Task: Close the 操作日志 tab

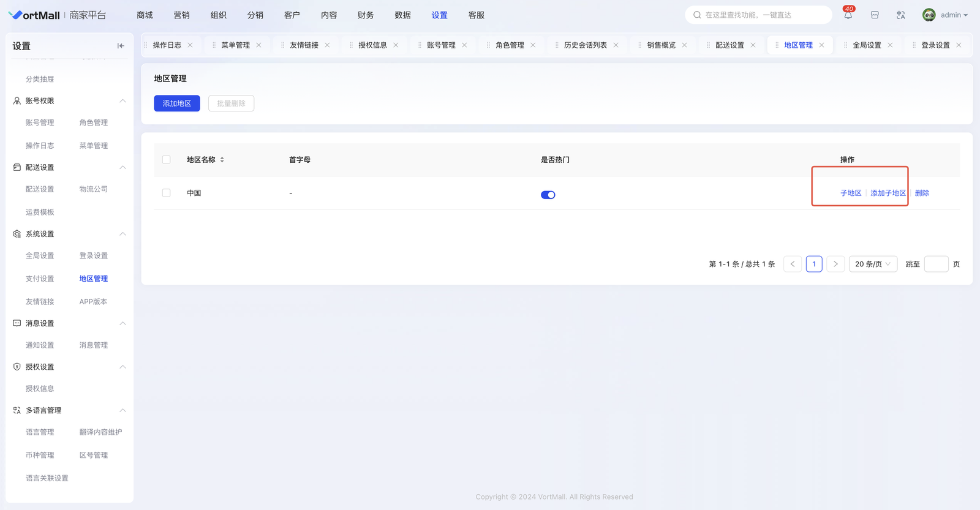Action: tap(190, 45)
